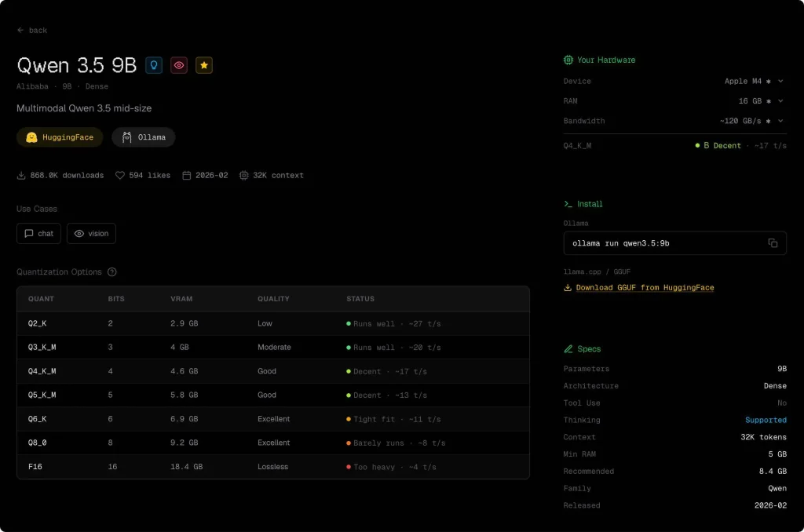Click the VRAM column header
The width and height of the screenshot is (804, 532).
tap(181, 299)
